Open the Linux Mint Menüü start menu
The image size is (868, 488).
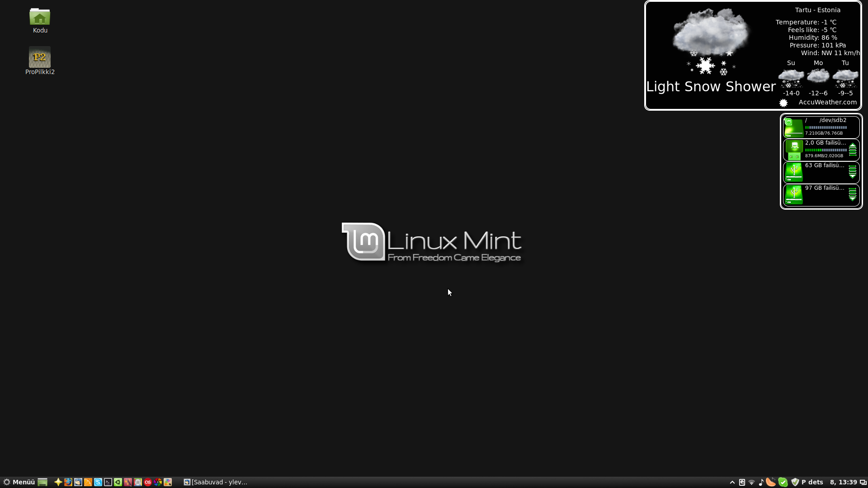[18, 481]
